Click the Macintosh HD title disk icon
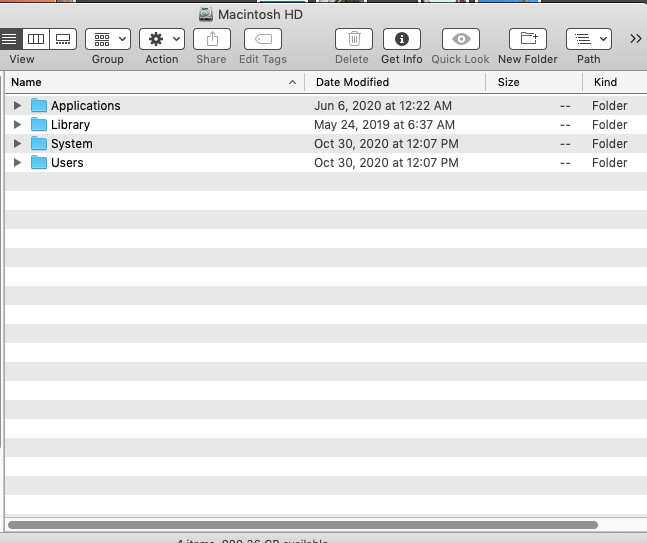The image size is (647, 543). (x=206, y=14)
